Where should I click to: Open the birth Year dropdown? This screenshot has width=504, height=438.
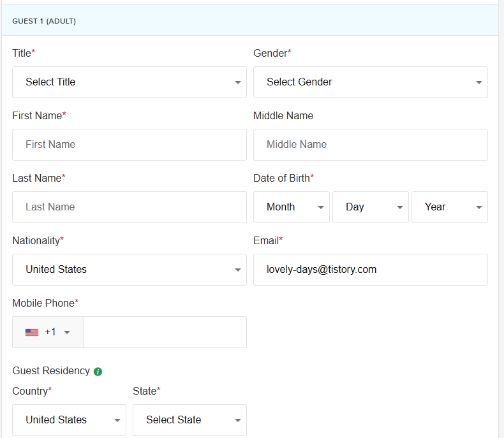449,207
